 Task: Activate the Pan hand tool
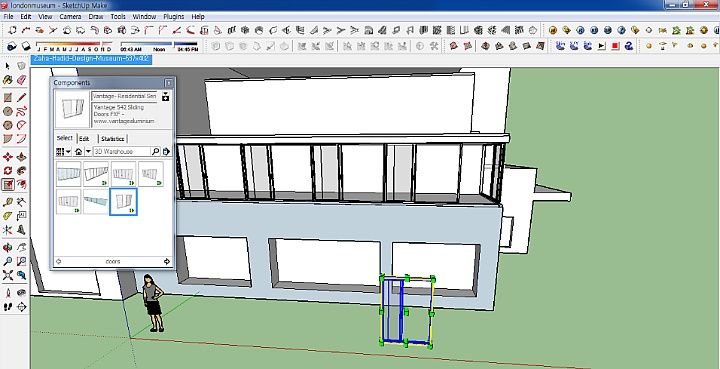coord(22,248)
